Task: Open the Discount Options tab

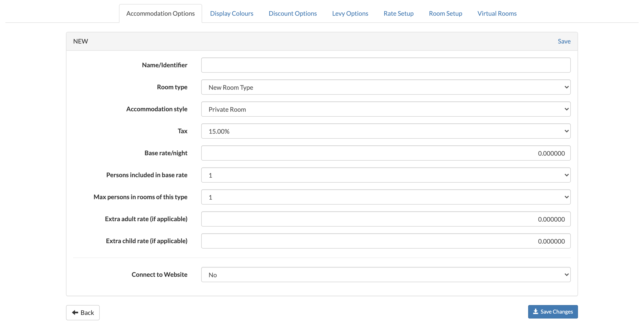Action: coord(293,13)
